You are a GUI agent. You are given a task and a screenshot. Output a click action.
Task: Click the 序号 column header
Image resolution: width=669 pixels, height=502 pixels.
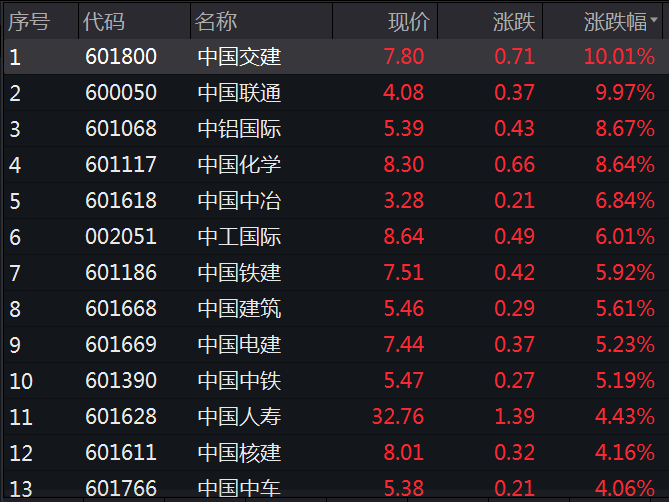[28, 21]
